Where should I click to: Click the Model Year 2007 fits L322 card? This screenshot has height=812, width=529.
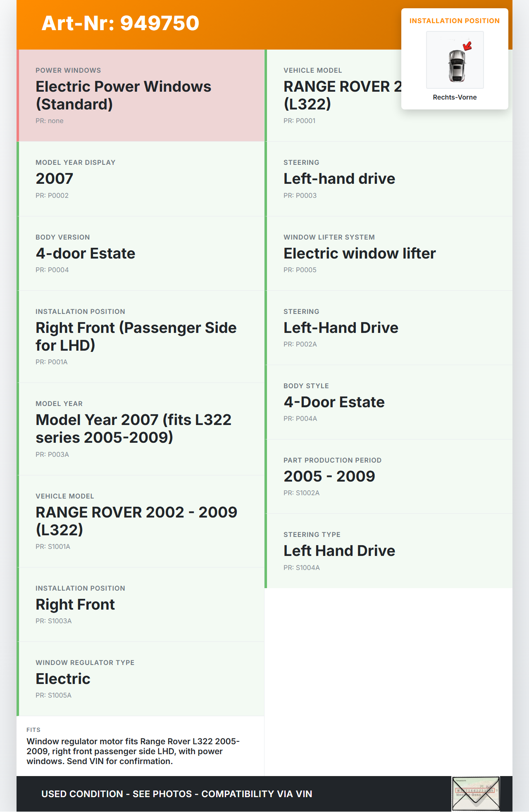141,429
